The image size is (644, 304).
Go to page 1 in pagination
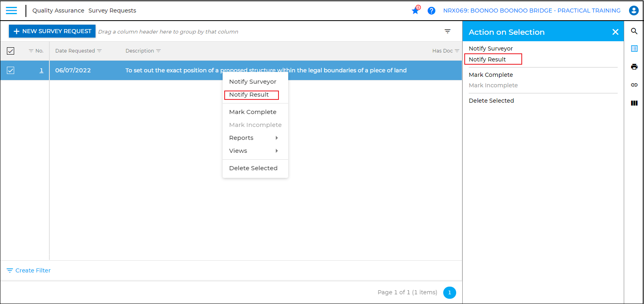449,292
